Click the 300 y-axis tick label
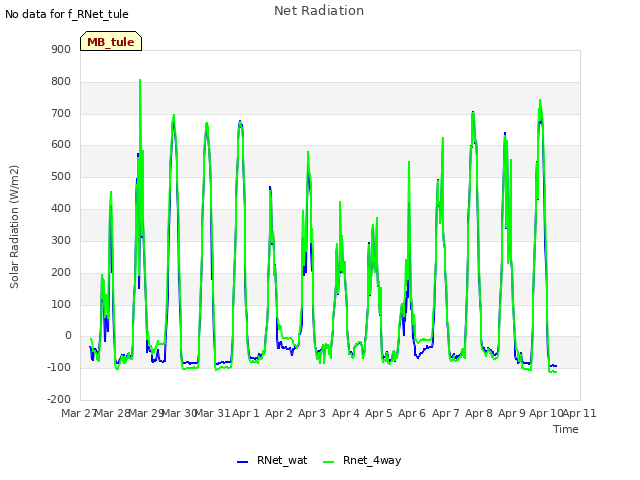Image resolution: width=640 pixels, height=480 pixels. [61, 240]
